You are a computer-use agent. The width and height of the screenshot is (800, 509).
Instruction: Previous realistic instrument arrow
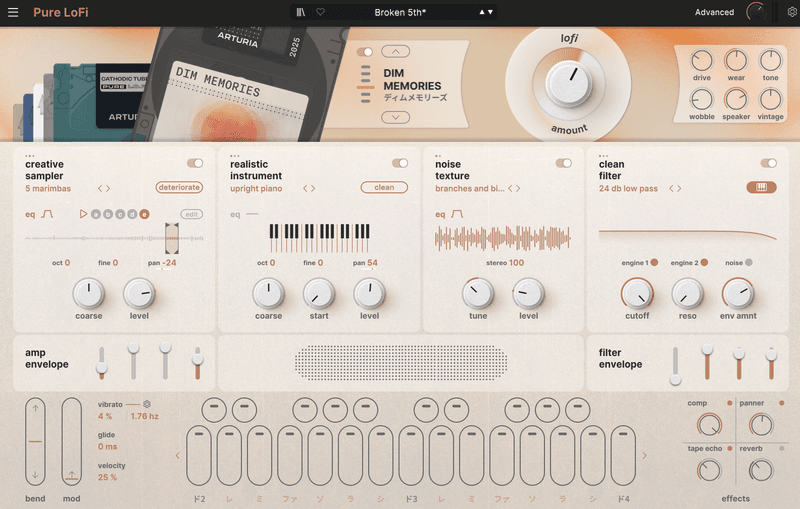click(x=306, y=189)
